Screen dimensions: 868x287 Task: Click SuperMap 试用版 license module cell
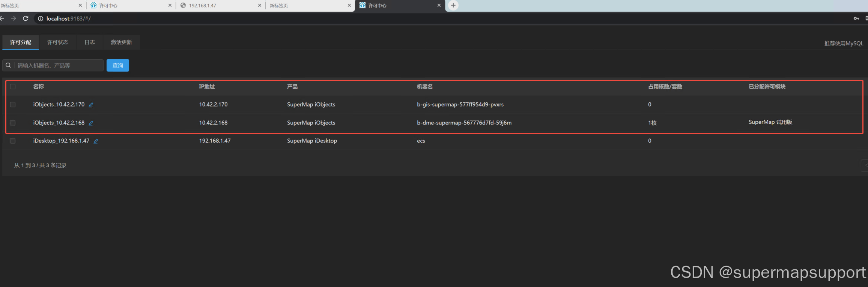(x=770, y=122)
